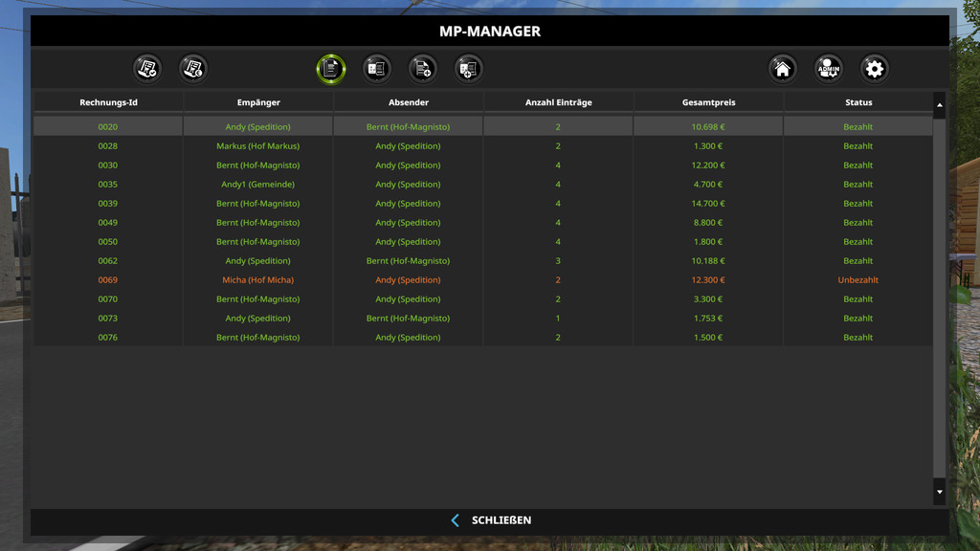This screenshot has width=980, height=551.
Task: Click the scrollbar down arrow
Action: pyautogui.click(x=939, y=492)
